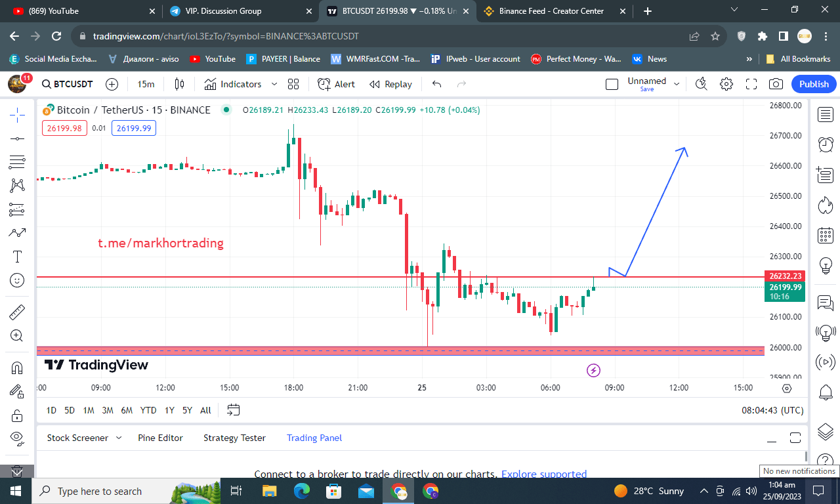840x504 pixels.
Task: Open the chart layout grid selector
Action: pyautogui.click(x=293, y=84)
